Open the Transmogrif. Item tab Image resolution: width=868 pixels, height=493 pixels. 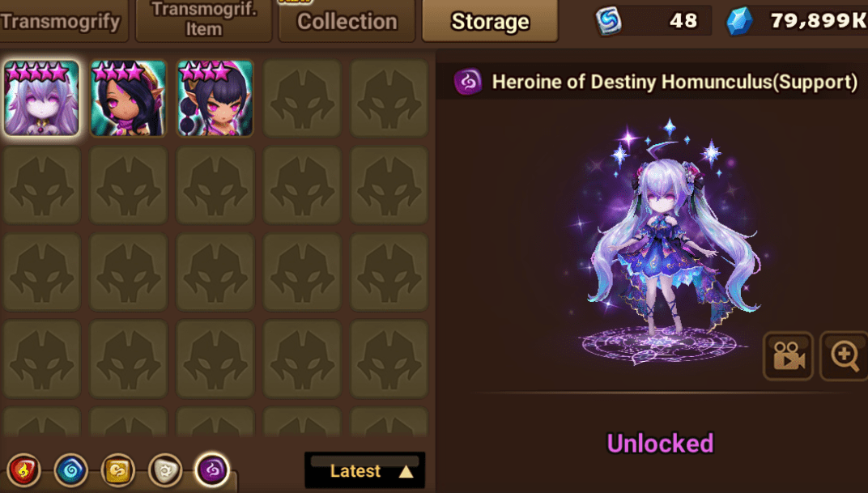point(204,20)
